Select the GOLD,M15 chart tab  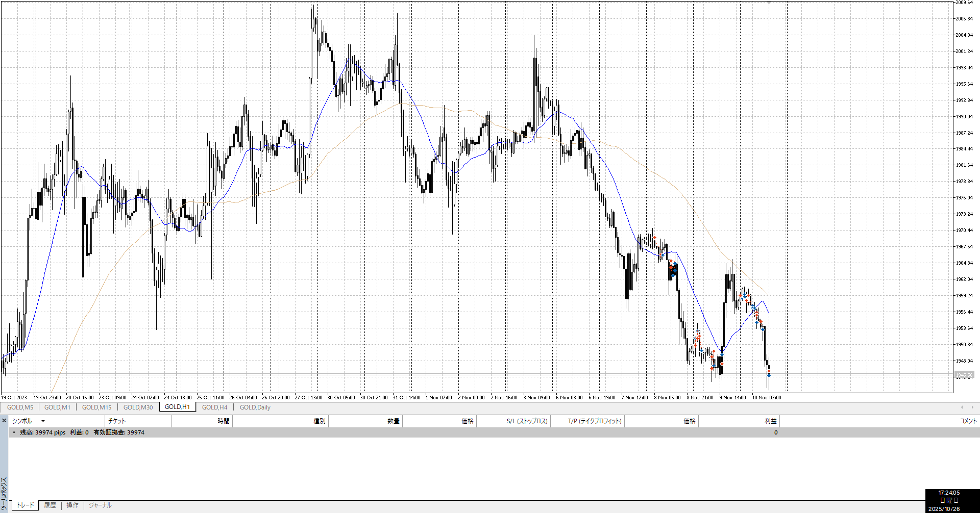(x=96, y=407)
